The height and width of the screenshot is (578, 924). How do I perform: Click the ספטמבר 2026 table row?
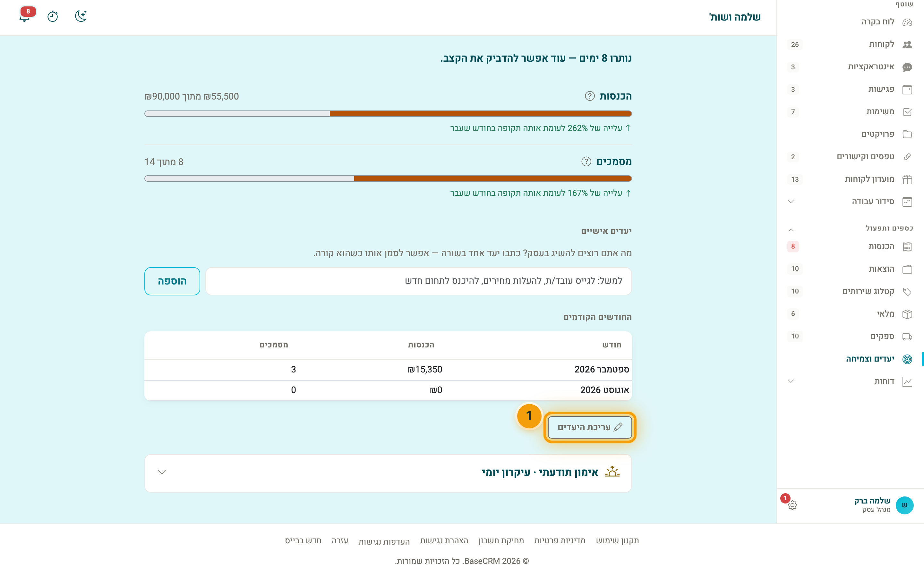388,370
